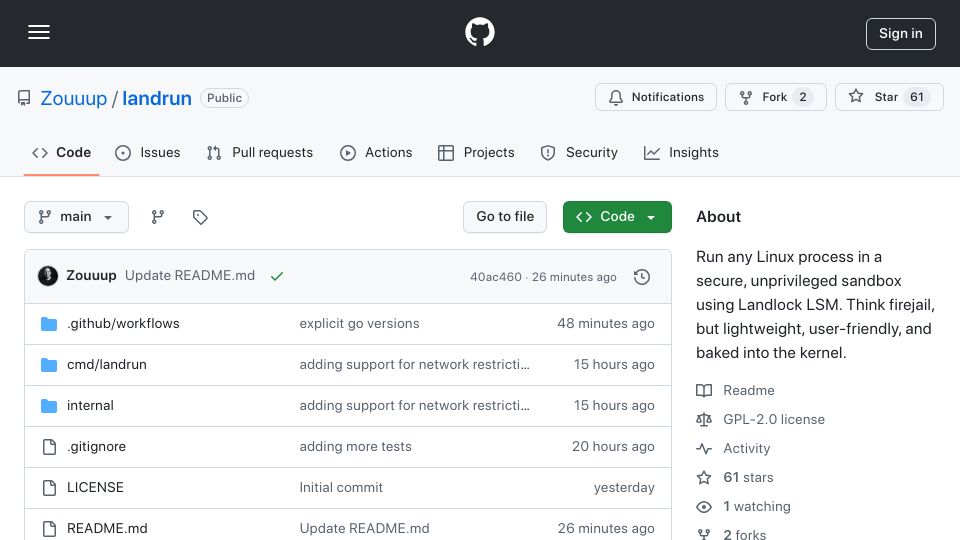Click the star count badge 61
Screen dimensions: 960x540
[917, 97]
